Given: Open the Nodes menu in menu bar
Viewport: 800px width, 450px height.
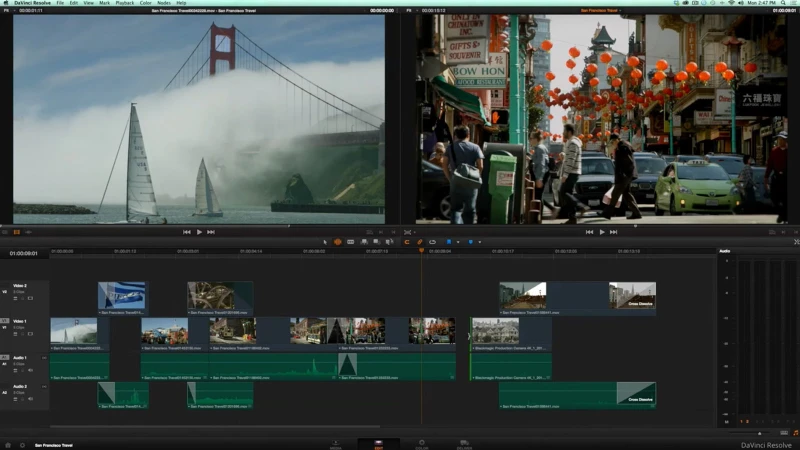Looking at the screenshot, I should 164,3.
